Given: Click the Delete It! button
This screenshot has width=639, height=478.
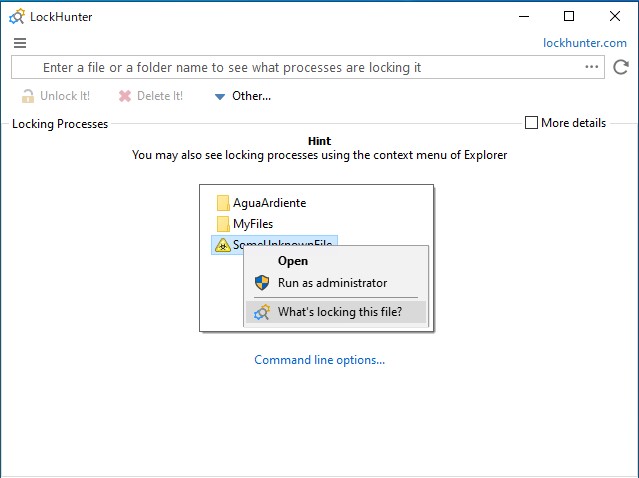Looking at the screenshot, I should pos(151,96).
